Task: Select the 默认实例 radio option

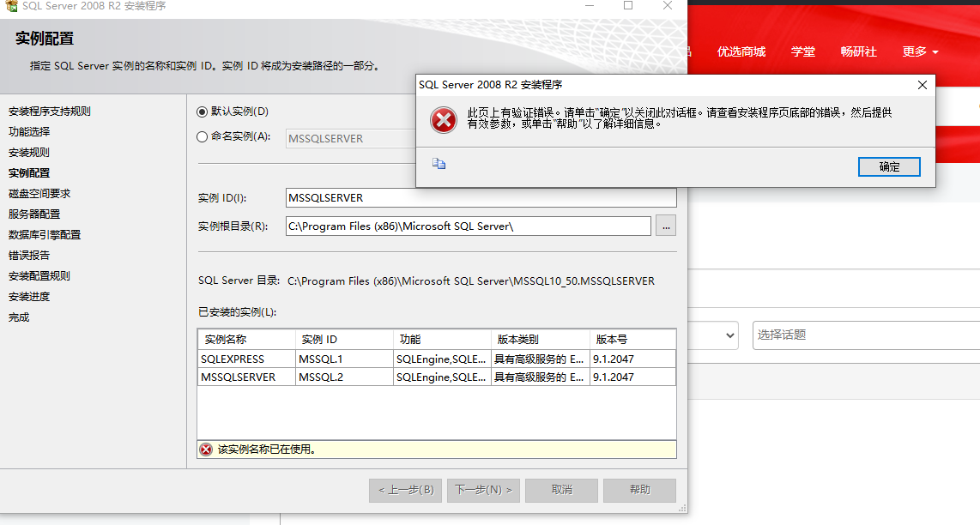Action: point(202,112)
